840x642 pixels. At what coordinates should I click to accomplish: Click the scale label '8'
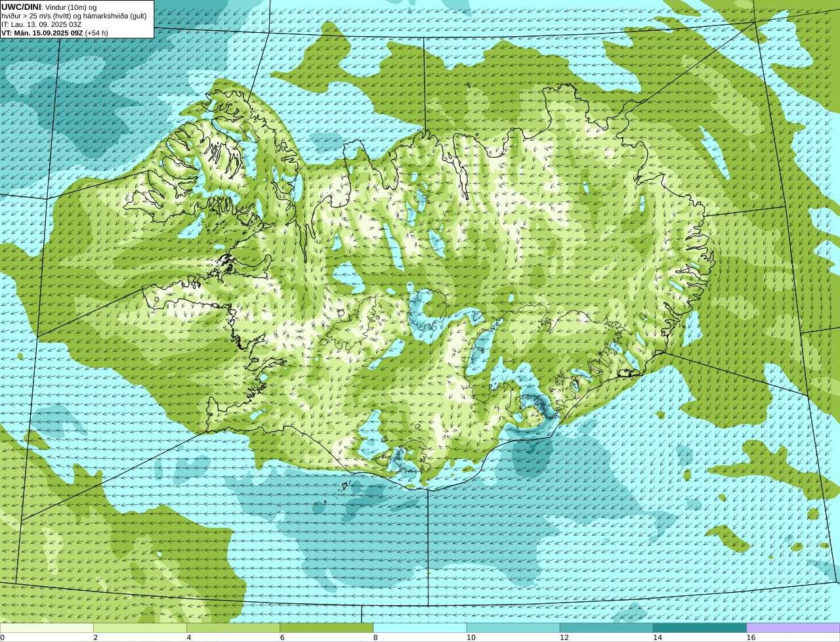pos(375,637)
